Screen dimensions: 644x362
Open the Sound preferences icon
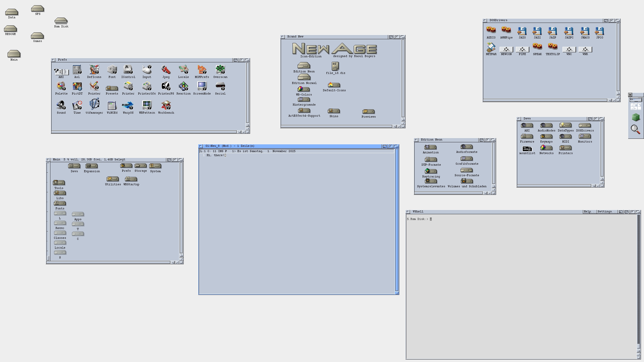pyautogui.click(x=61, y=105)
